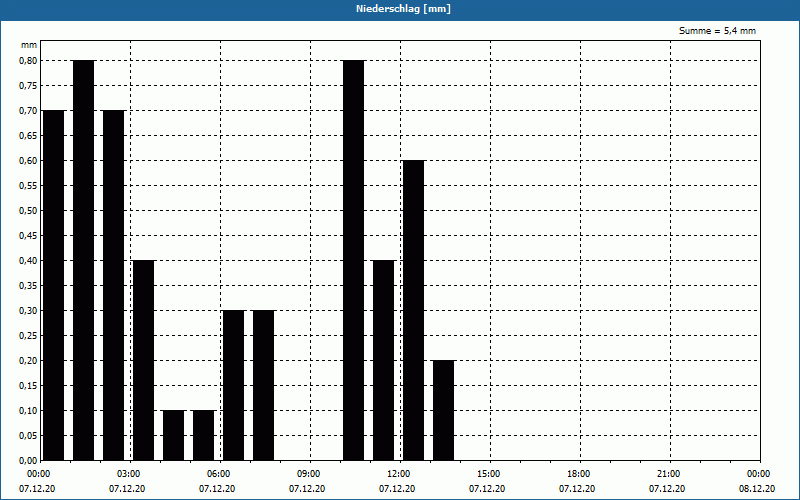
Task: Click the mm unit label above the y-axis
Action: click(29, 45)
